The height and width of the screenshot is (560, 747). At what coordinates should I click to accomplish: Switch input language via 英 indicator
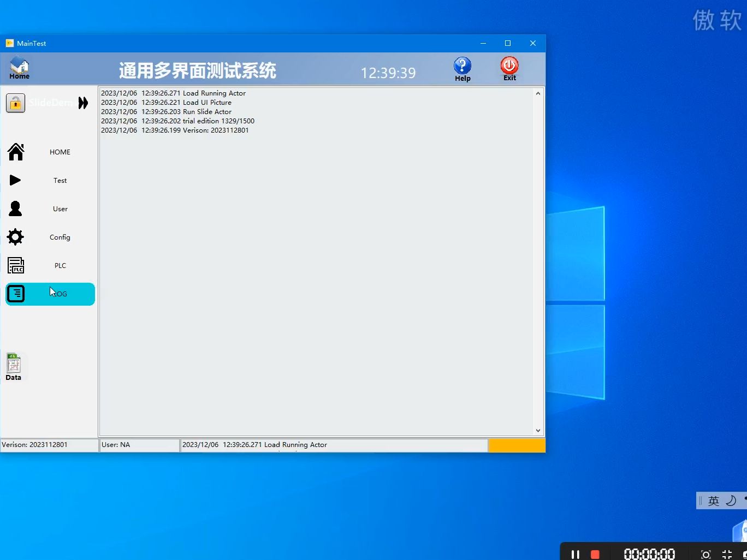click(x=713, y=501)
